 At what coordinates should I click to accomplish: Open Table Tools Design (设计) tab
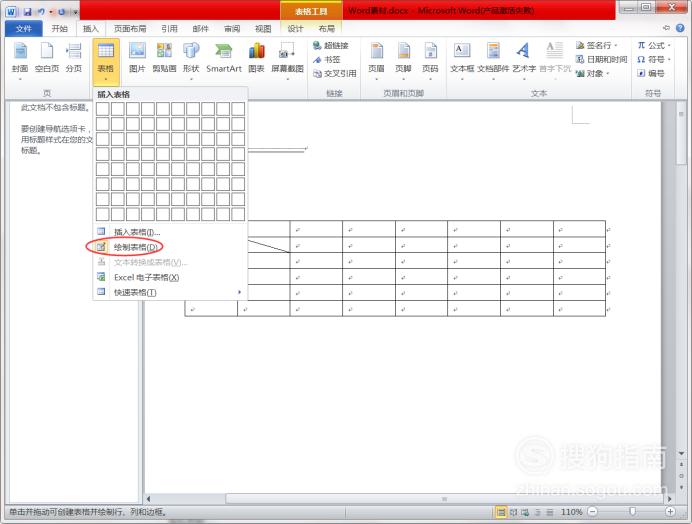coord(295,29)
